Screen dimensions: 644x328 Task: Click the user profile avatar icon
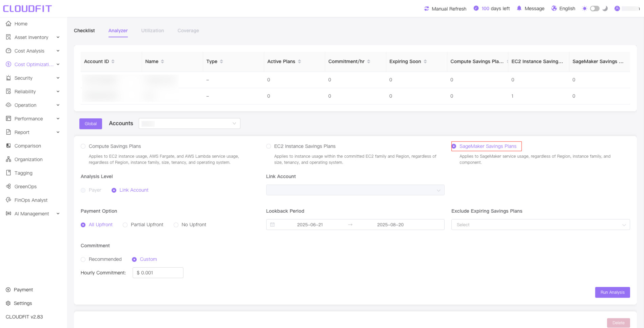point(617,8)
